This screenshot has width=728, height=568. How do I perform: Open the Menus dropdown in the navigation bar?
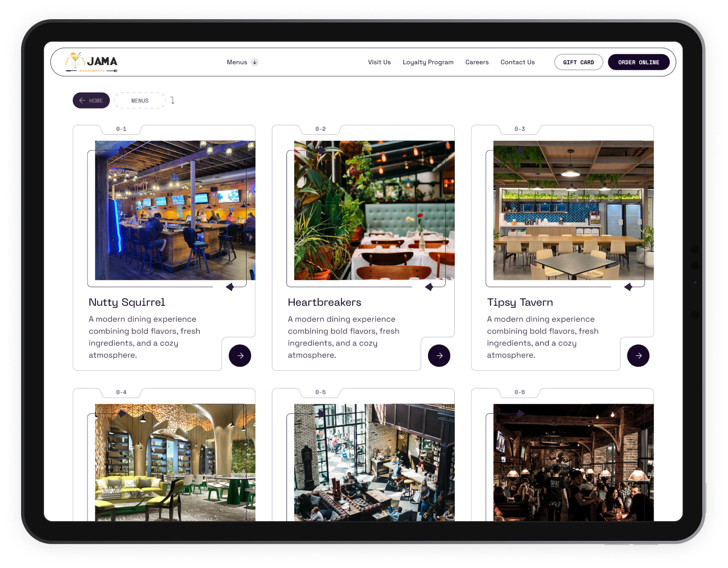(x=237, y=62)
